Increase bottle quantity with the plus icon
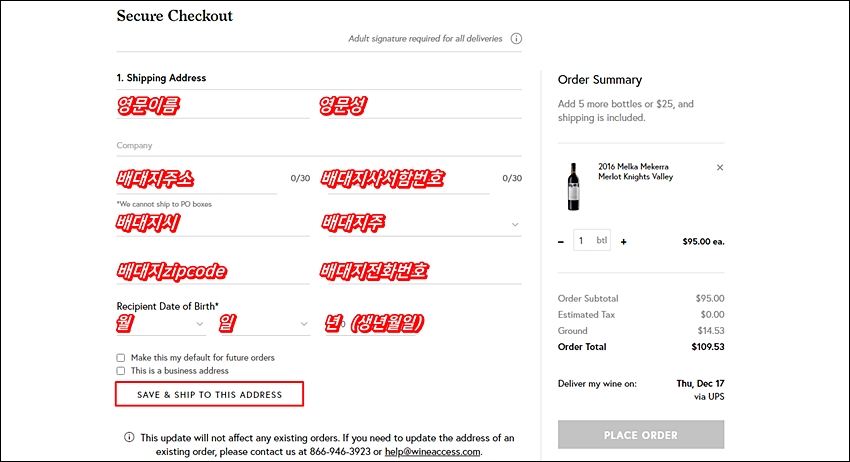 coord(623,242)
